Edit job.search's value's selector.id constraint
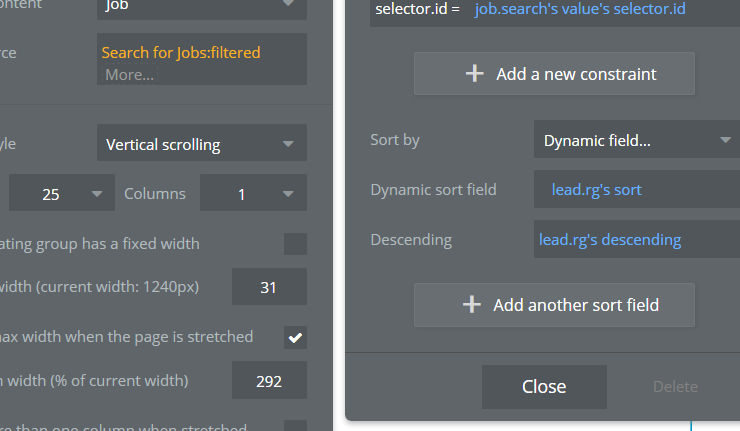740x431 pixels. click(x=586, y=8)
